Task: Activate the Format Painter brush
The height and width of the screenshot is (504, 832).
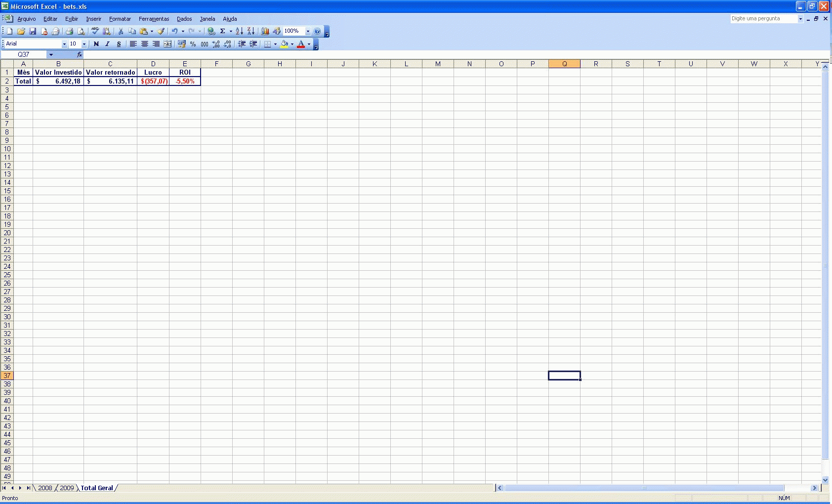Action: click(161, 31)
